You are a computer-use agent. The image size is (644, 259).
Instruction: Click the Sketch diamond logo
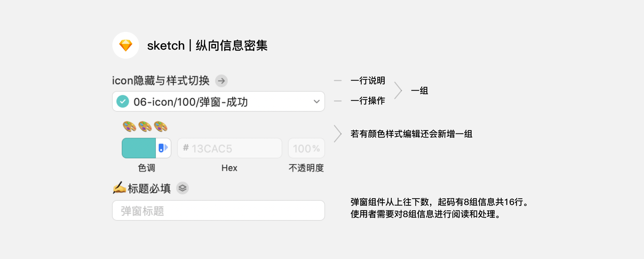pos(126,45)
